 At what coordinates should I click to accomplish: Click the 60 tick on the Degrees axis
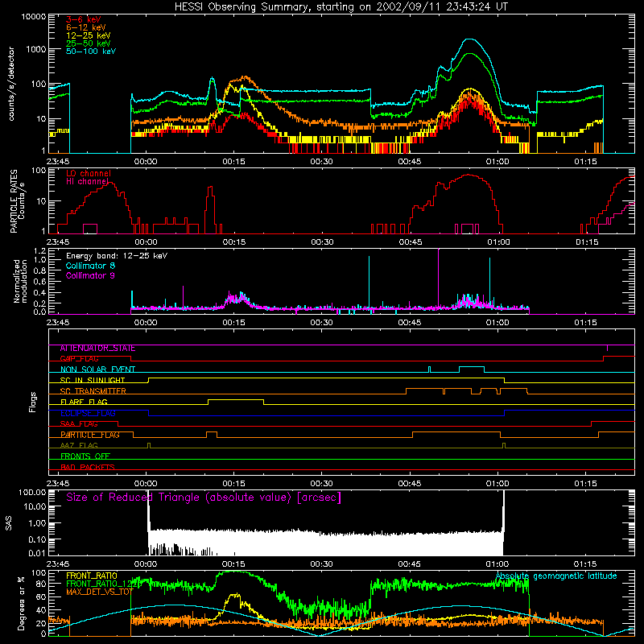point(41,597)
